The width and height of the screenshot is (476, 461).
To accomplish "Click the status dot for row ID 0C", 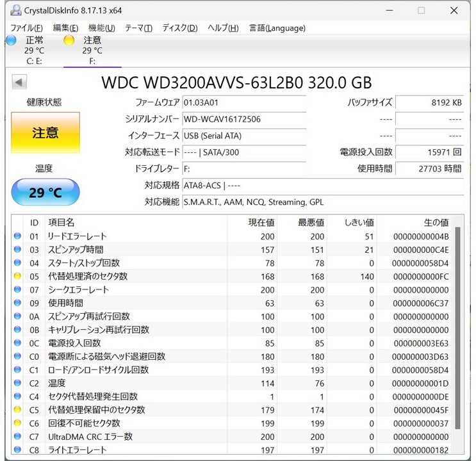I will [17, 343].
